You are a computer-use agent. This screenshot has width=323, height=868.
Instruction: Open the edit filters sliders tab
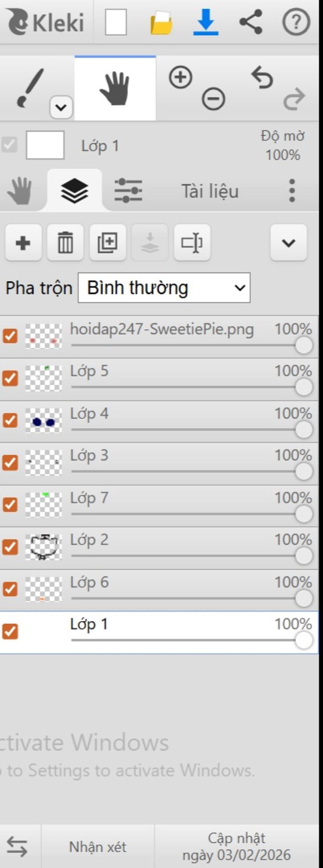click(x=128, y=191)
